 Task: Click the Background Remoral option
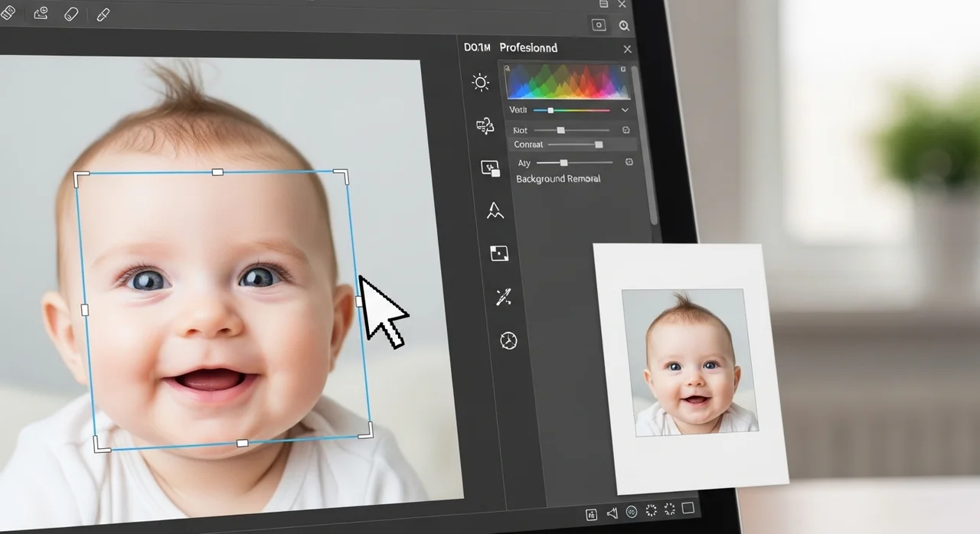[557, 179]
